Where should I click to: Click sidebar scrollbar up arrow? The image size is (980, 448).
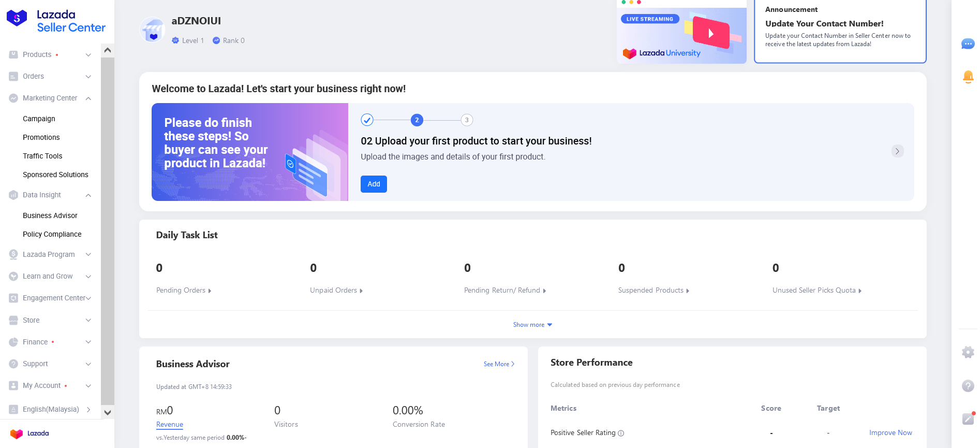tap(108, 50)
